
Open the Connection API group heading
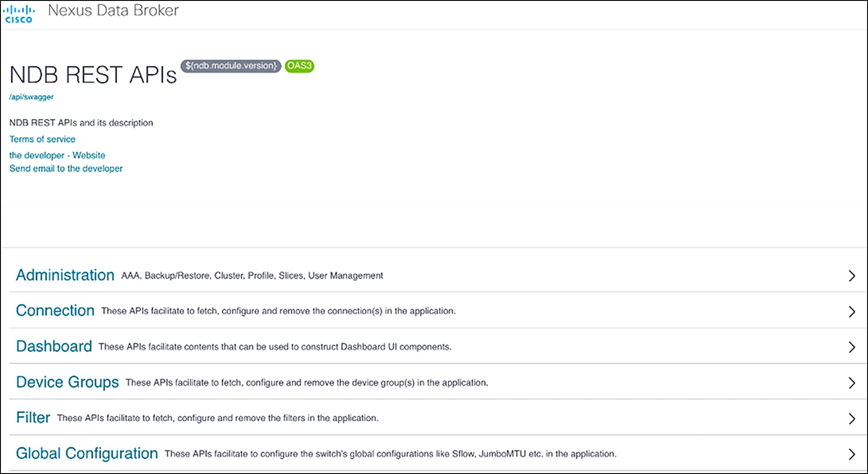[x=55, y=310]
